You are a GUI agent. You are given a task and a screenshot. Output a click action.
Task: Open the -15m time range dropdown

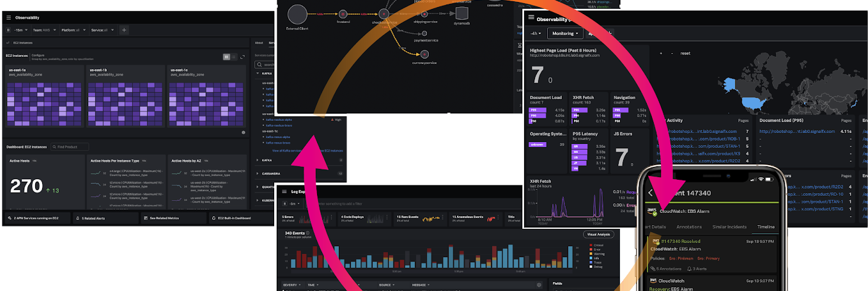pos(21,30)
